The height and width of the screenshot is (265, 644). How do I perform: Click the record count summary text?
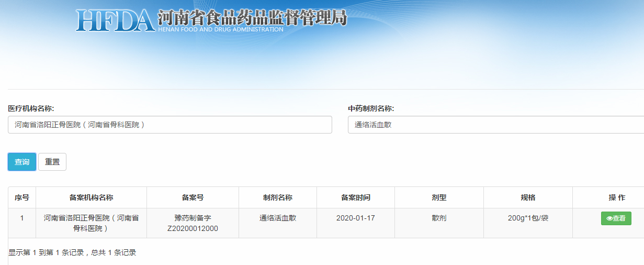(72, 252)
